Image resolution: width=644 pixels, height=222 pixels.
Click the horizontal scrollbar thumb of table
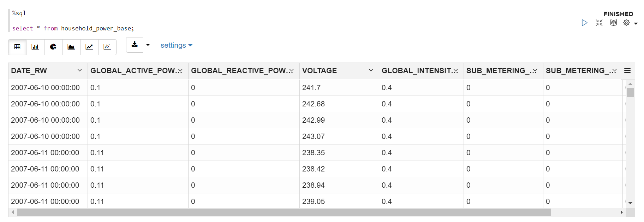(284, 212)
